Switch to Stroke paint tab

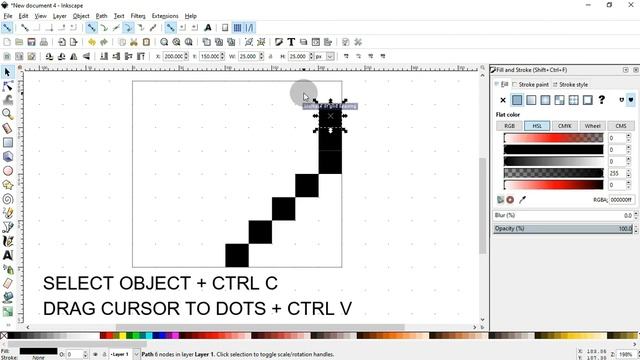530,84
